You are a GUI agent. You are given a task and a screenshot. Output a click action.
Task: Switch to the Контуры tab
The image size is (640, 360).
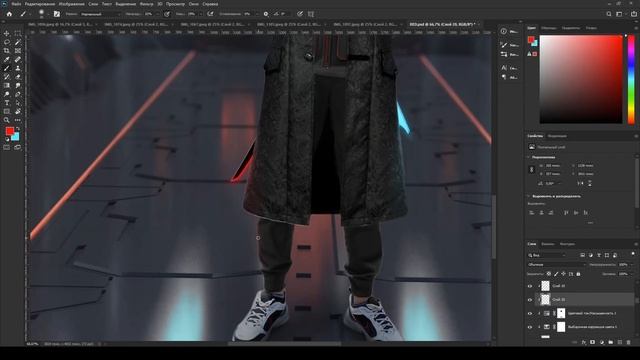coord(567,244)
